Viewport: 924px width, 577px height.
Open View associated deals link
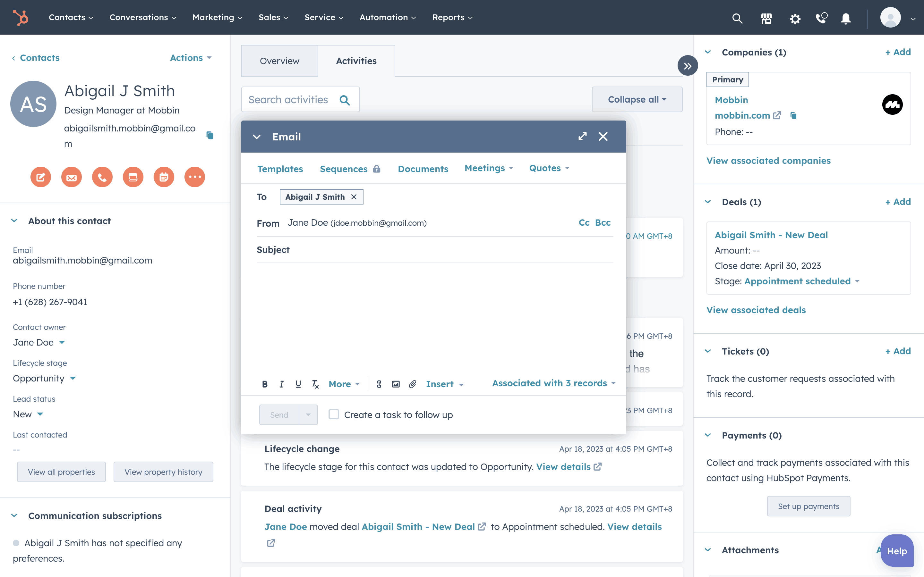[756, 310]
